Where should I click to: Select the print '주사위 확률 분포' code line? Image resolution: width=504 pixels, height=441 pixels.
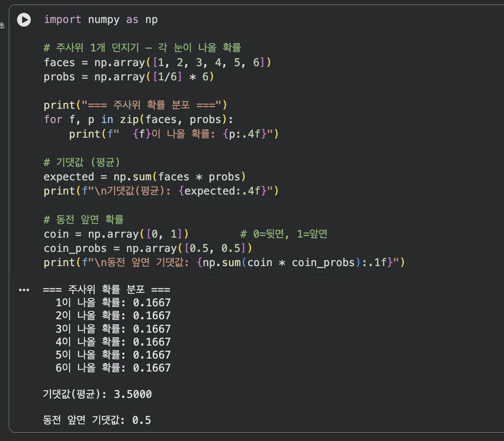pyautogui.click(x=135, y=105)
